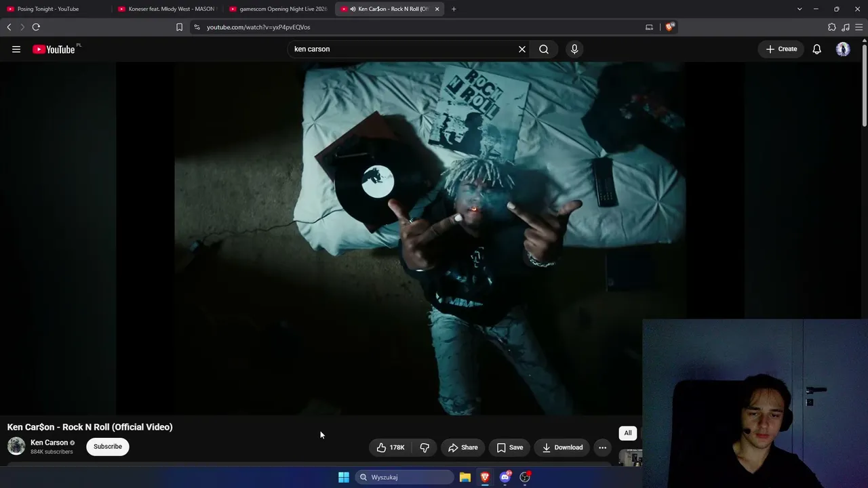Open the tab search dropdown arrow
868x488 pixels.
pos(800,9)
